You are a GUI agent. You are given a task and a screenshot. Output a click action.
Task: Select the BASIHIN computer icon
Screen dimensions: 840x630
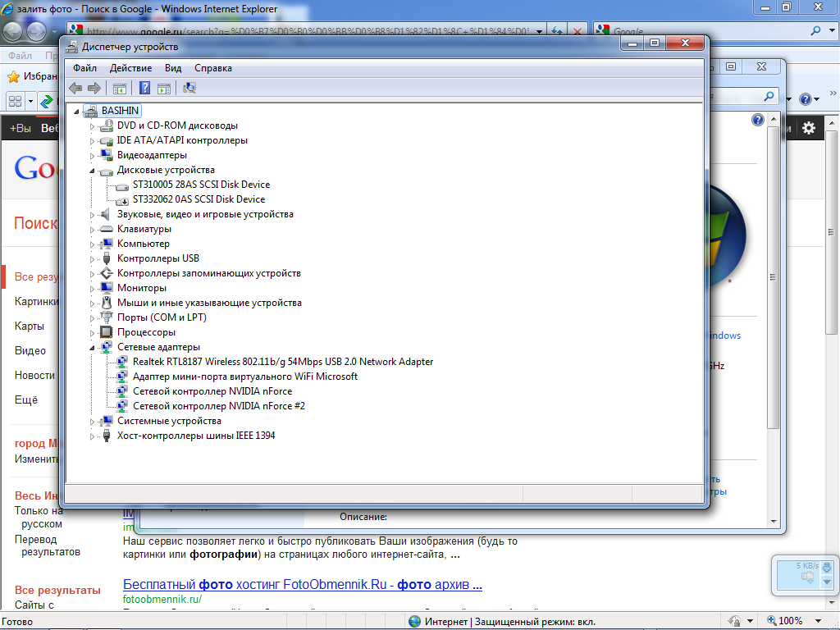coord(90,111)
